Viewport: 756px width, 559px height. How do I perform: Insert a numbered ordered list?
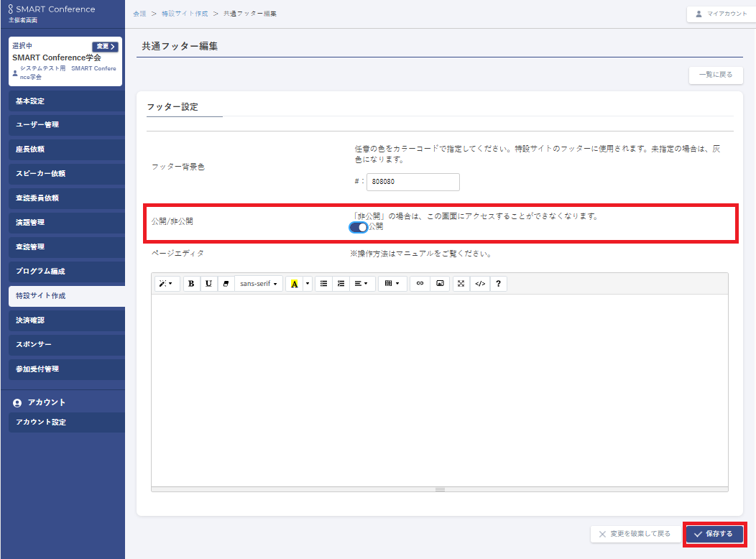[x=341, y=284]
